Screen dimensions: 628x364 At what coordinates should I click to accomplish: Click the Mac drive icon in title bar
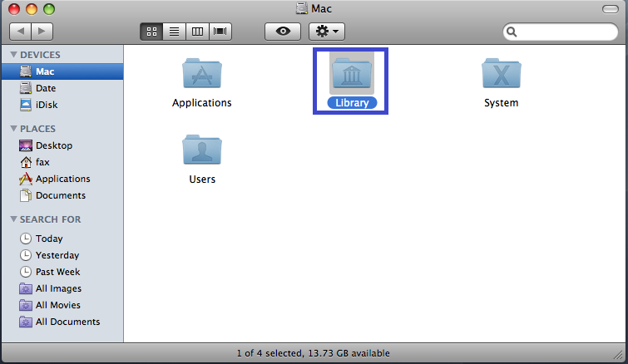tap(302, 8)
